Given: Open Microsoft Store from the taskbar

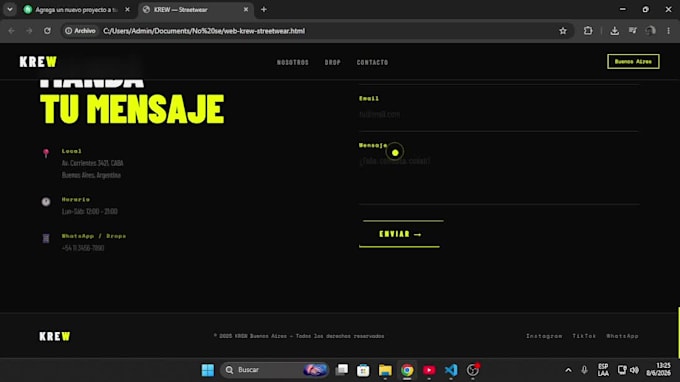Looking at the screenshot, I should click(x=363, y=370).
